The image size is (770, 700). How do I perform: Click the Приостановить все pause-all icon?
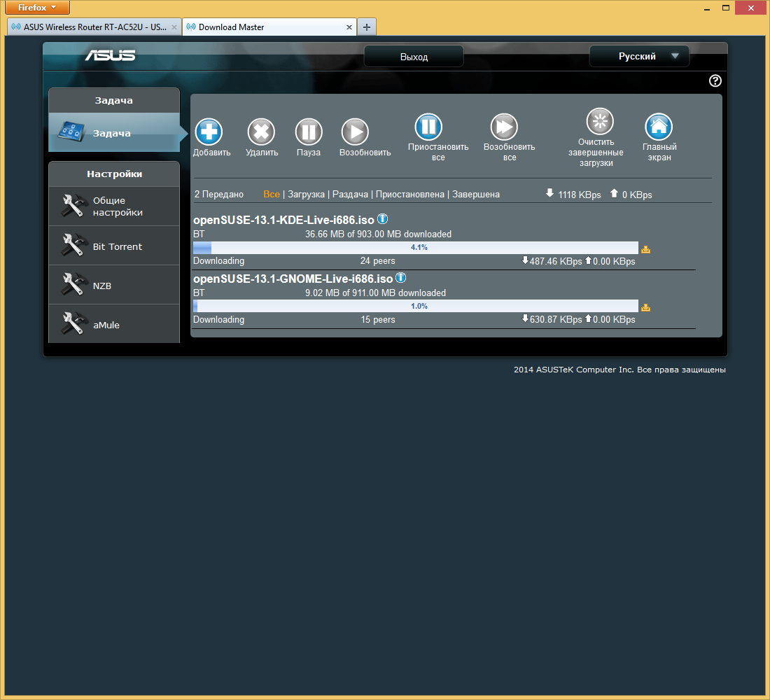click(x=428, y=127)
